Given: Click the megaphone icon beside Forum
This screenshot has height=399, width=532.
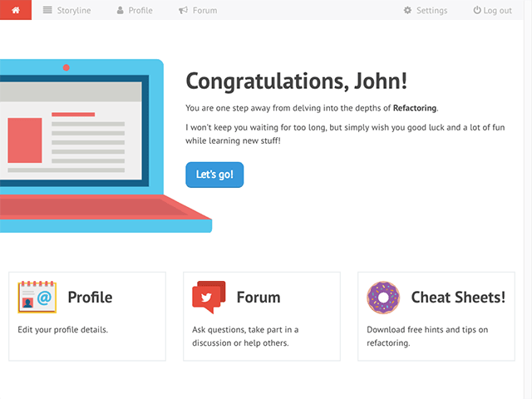Looking at the screenshot, I should click(x=183, y=11).
